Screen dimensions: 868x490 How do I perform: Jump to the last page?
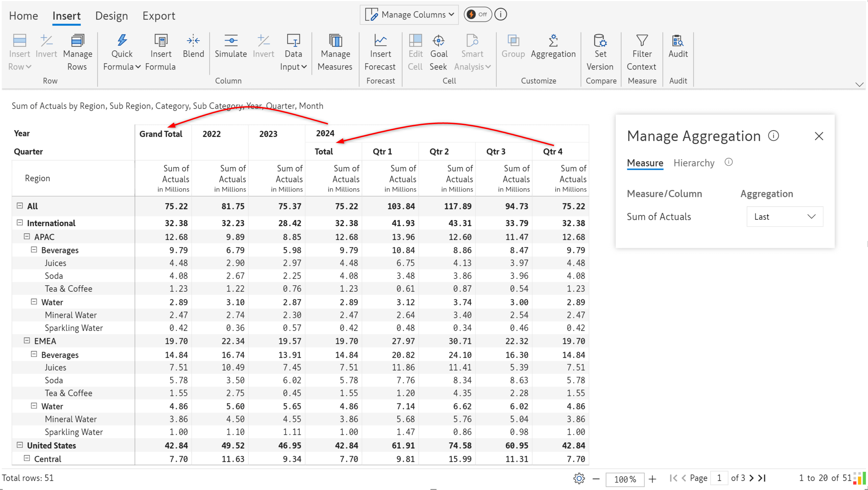click(x=762, y=478)
